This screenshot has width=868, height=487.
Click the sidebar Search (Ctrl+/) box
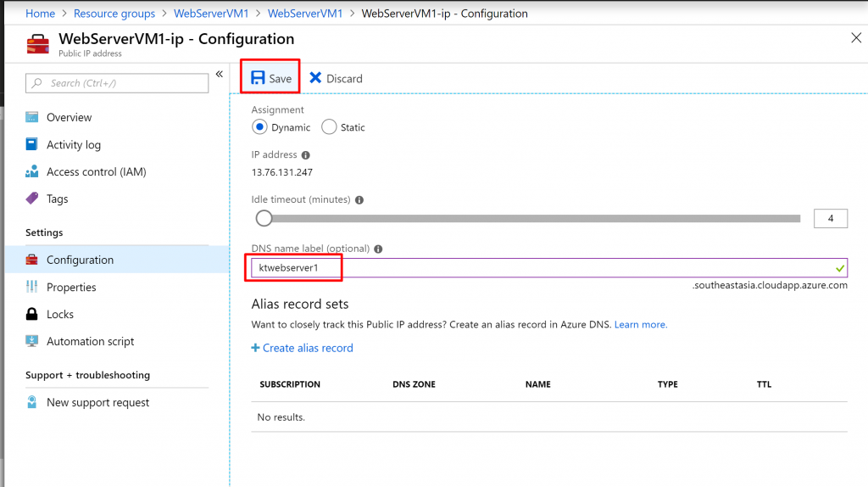[117, 83]
